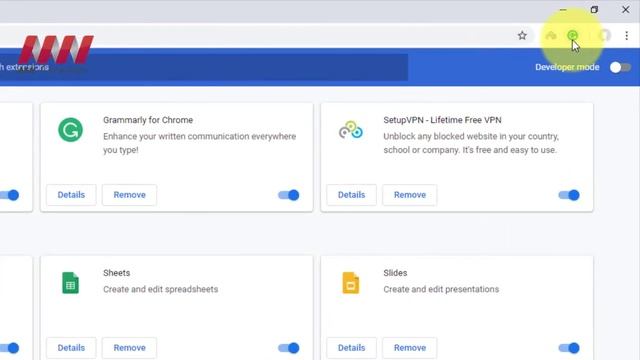Switch the toggle on the card left of Grammarly
This screenshot has width=640, height=360.
9,195
